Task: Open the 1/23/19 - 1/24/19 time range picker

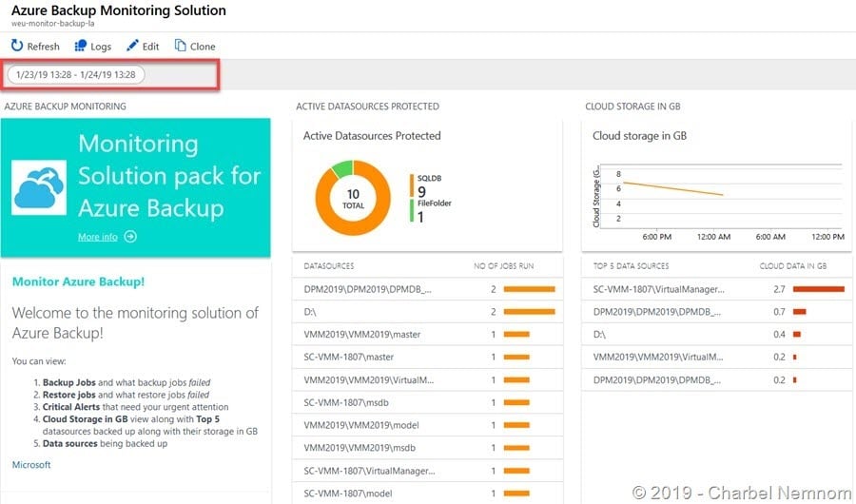Action: tap(76, 75)
